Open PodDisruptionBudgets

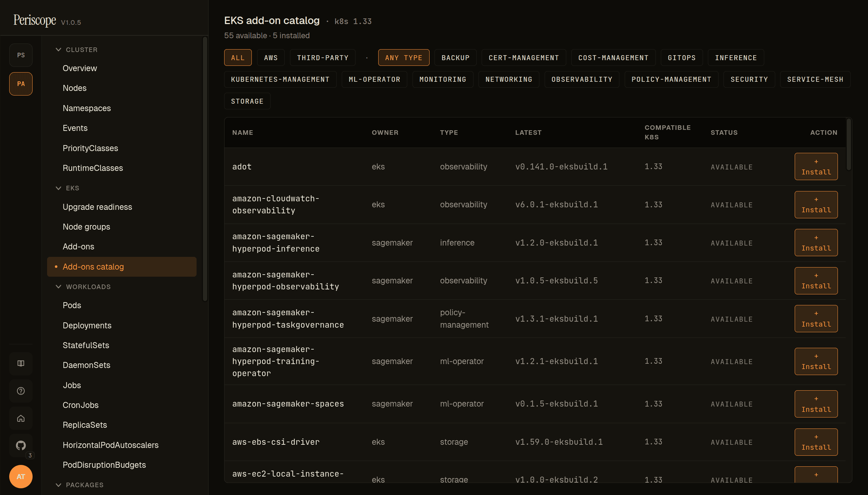point(122,465)
